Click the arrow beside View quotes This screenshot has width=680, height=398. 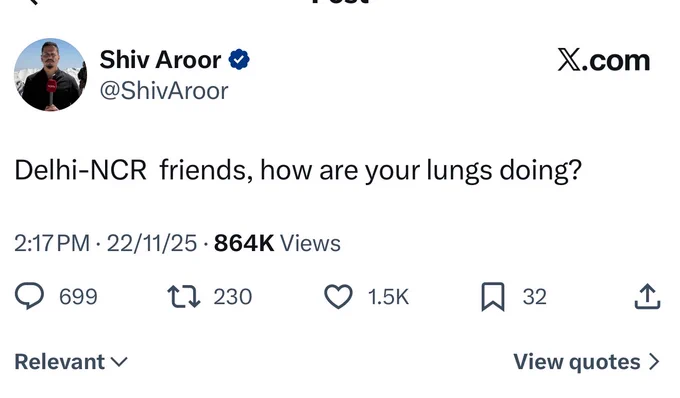(x=654, y=362)
